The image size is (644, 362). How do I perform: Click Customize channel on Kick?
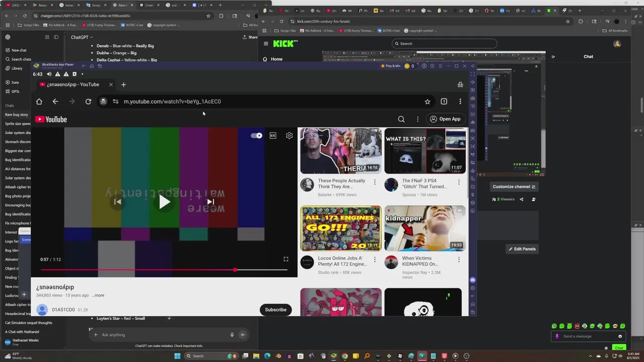pos(514,187)
